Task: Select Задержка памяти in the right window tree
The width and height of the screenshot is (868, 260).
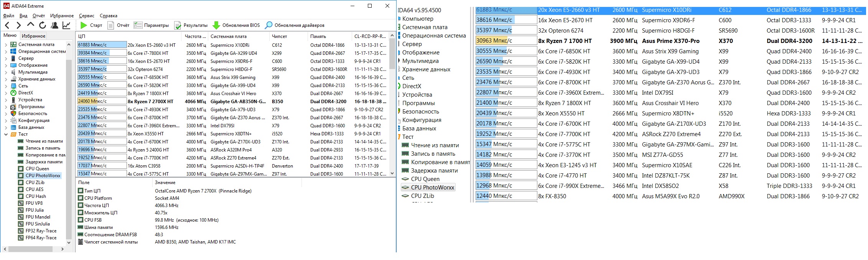Action: (x=434, y=171)
